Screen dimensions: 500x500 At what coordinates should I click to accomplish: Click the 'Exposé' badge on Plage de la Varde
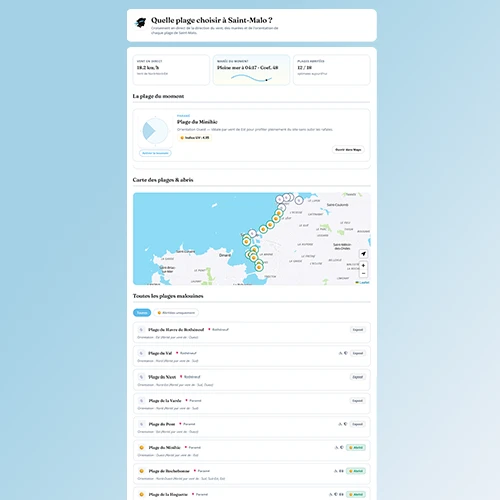click(x=358, y=401)
